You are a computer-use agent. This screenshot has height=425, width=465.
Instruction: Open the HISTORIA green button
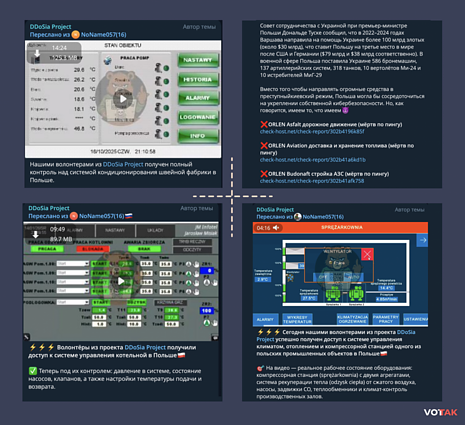pos(198,79)
